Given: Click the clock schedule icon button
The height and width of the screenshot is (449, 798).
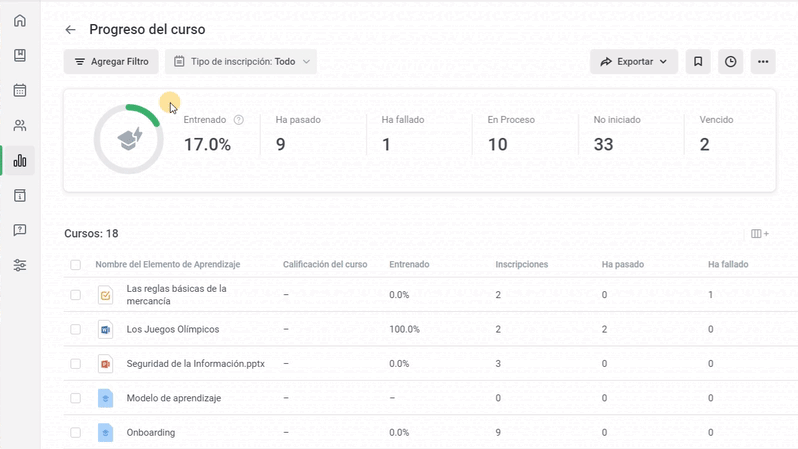Looking at the screenshot, I should [x=730, y=62].
